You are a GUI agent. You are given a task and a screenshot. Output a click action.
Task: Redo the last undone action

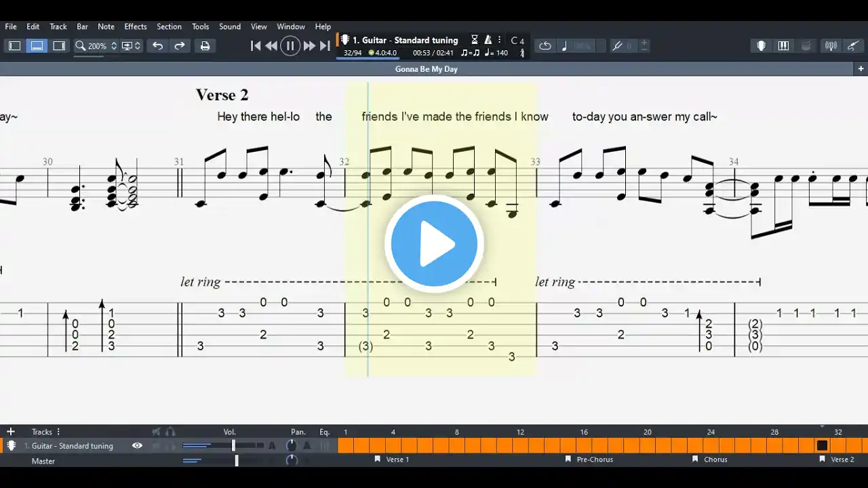(x=180, y=46)
